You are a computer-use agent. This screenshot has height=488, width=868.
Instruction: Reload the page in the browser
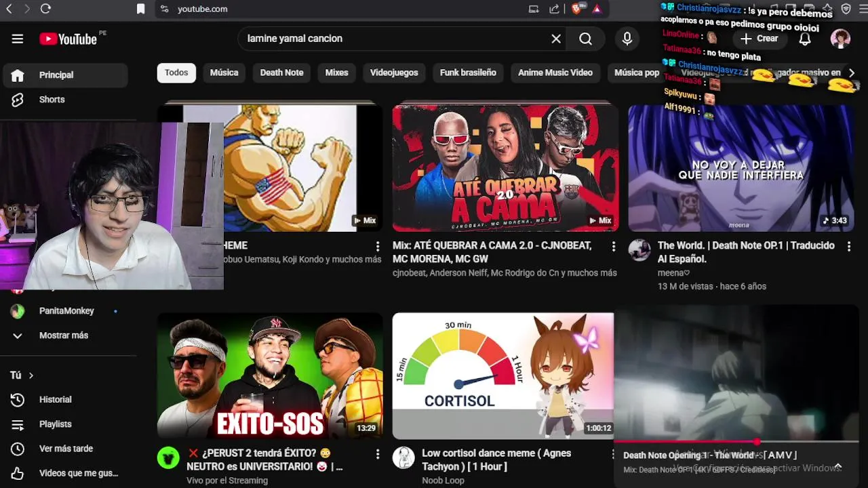point(45,9)
